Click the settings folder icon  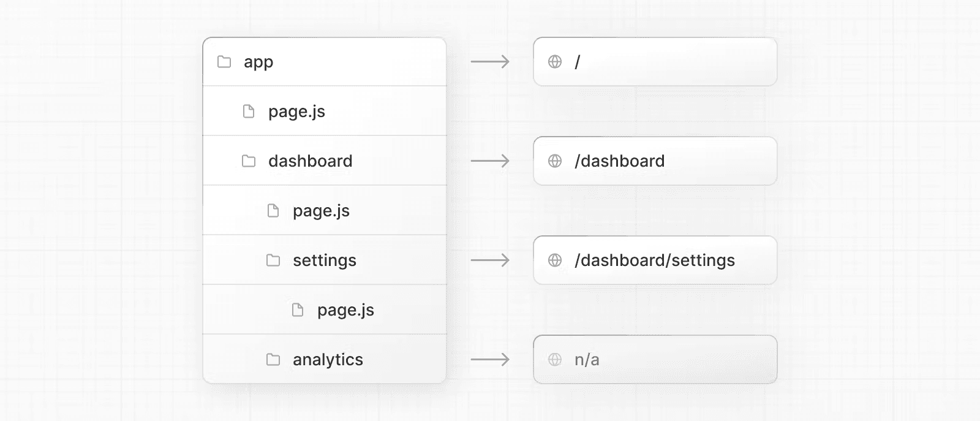273,260
